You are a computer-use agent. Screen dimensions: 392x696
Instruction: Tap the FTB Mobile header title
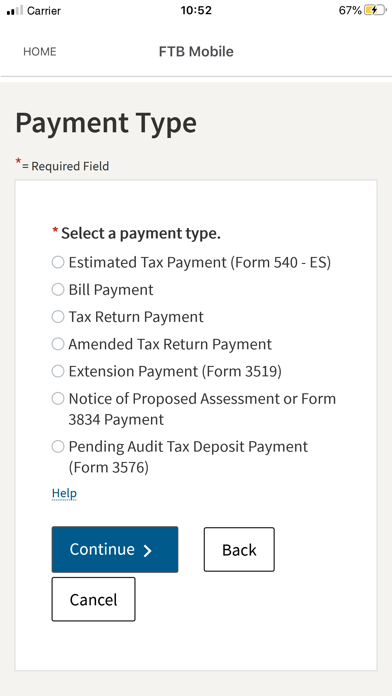tap(196, 51)
